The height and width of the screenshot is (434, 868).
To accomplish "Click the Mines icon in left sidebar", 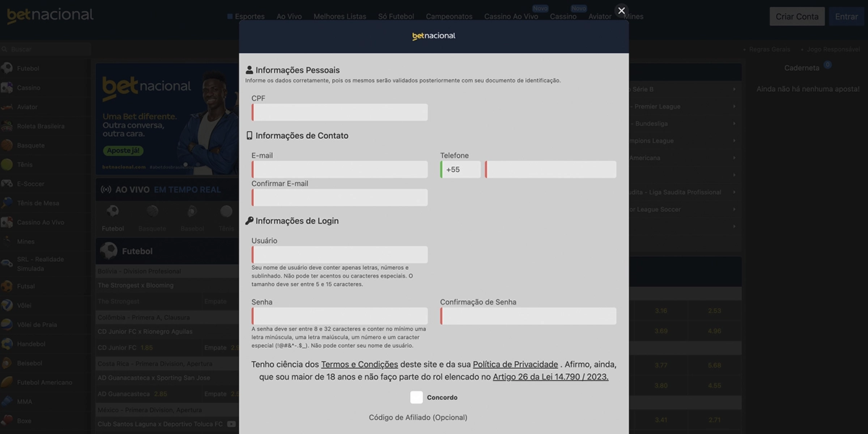I will tap(7, 242).
